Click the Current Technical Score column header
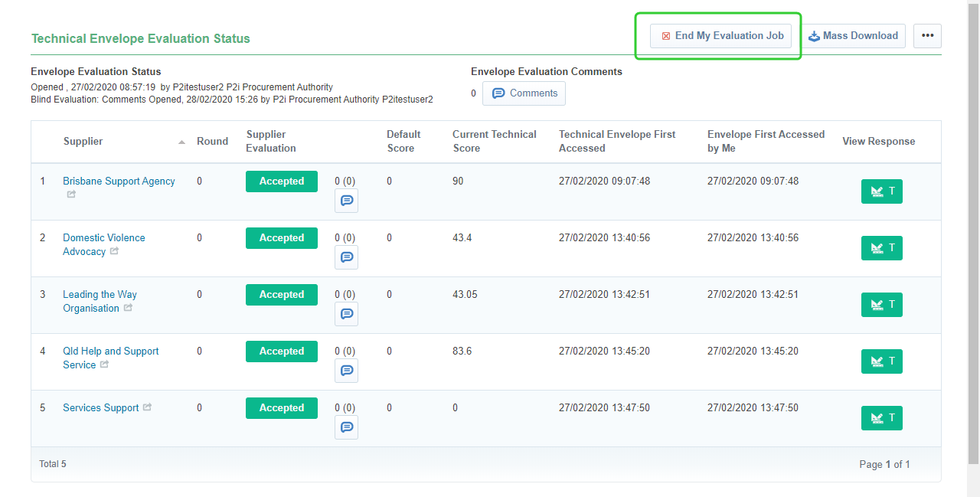The height and width of the screenshot is (497, 980). click(x=494, y=141)
